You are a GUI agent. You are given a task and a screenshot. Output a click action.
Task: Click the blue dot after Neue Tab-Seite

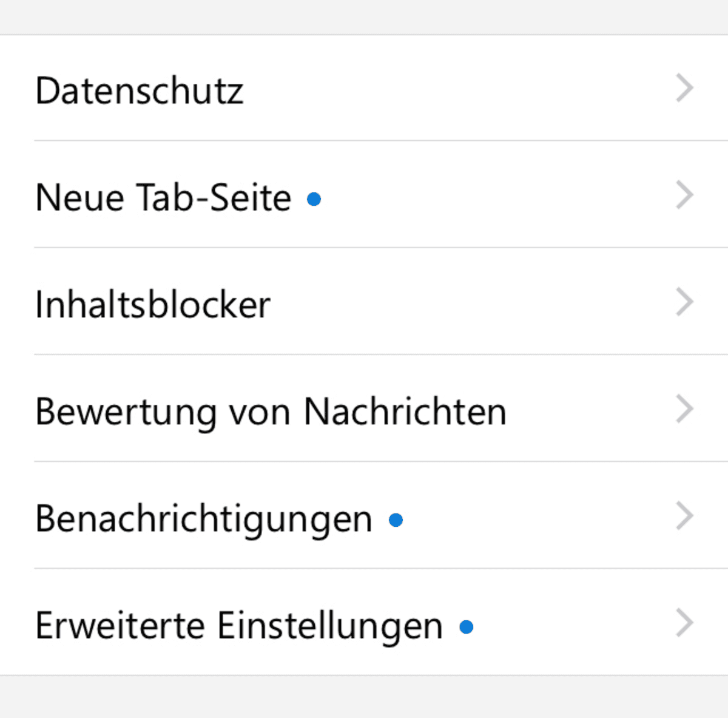click(314, 199)
